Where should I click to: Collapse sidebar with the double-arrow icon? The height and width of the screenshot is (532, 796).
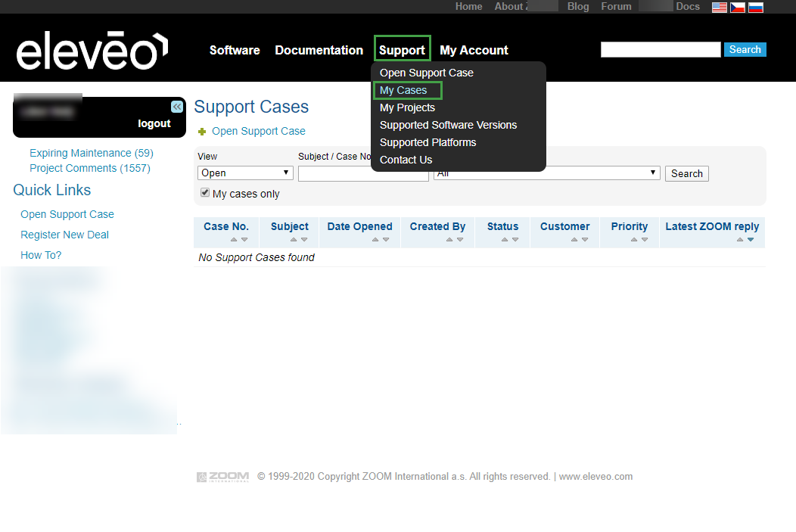[x=176, y=107]
